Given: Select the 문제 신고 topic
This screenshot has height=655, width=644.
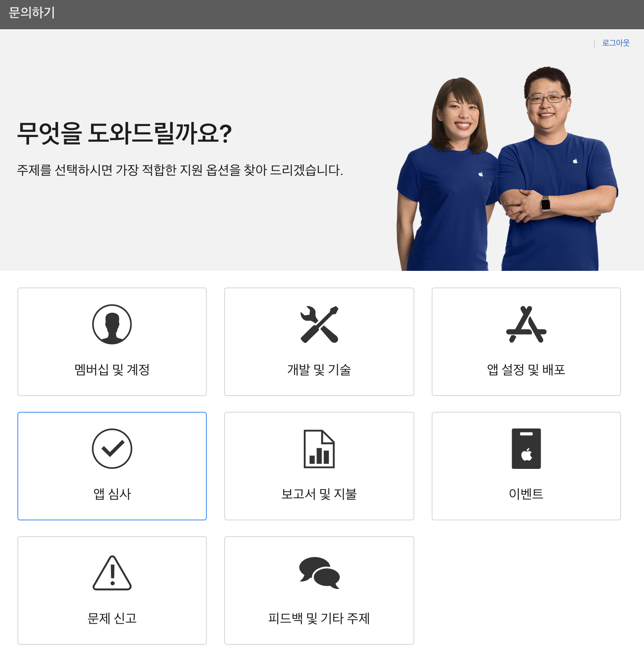Looking at the screenshot, I should (x=112, y=590).
